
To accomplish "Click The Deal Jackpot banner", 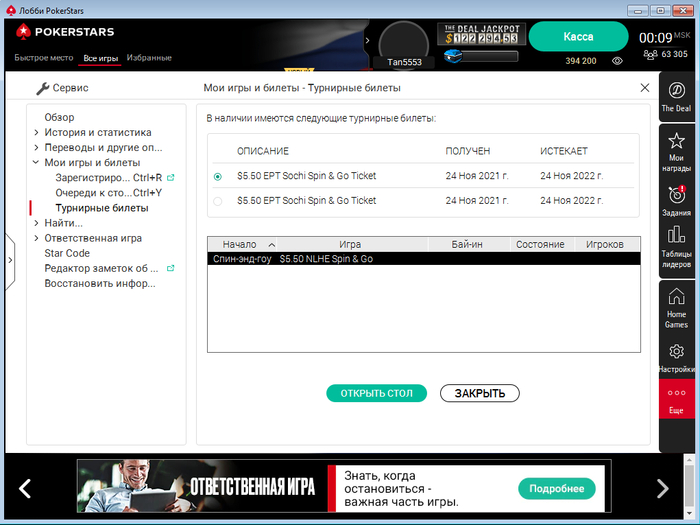I will tap(481, 34).
